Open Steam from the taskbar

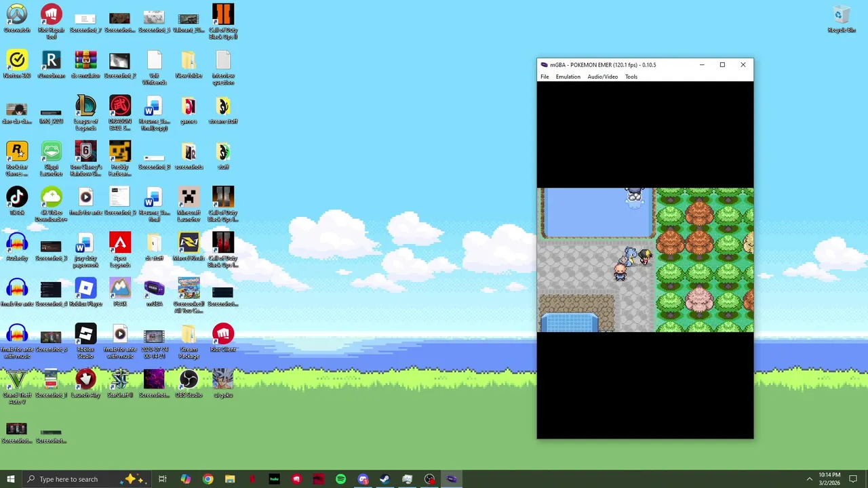384,479
